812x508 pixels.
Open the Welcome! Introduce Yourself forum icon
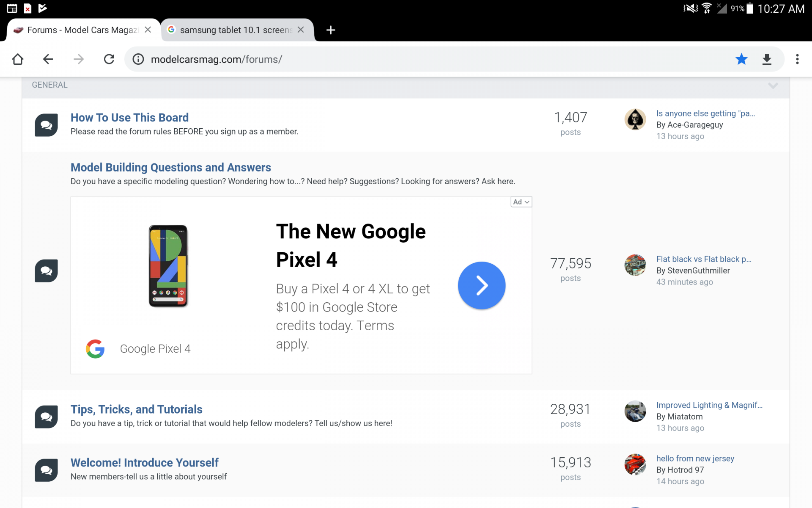[x=46, y=469]
